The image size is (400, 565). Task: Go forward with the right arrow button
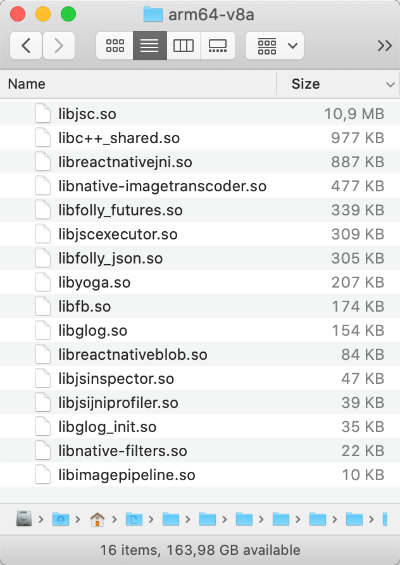tap(59, 46)
